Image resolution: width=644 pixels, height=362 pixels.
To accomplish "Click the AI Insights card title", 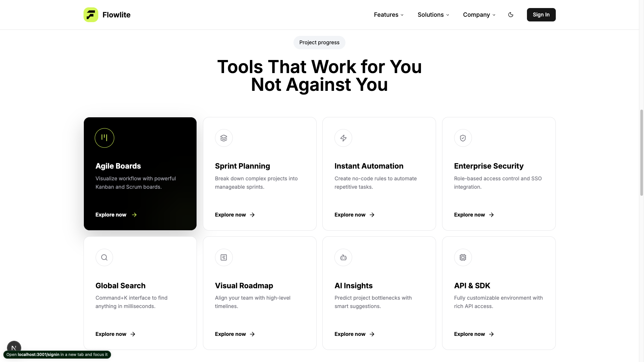I will [354, 286].
